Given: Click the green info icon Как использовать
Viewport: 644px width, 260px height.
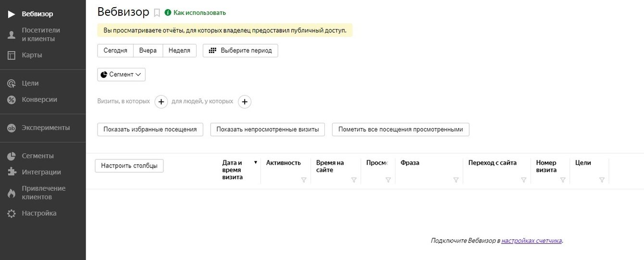Looking at the screenshot, I should [x=168, y=13].
